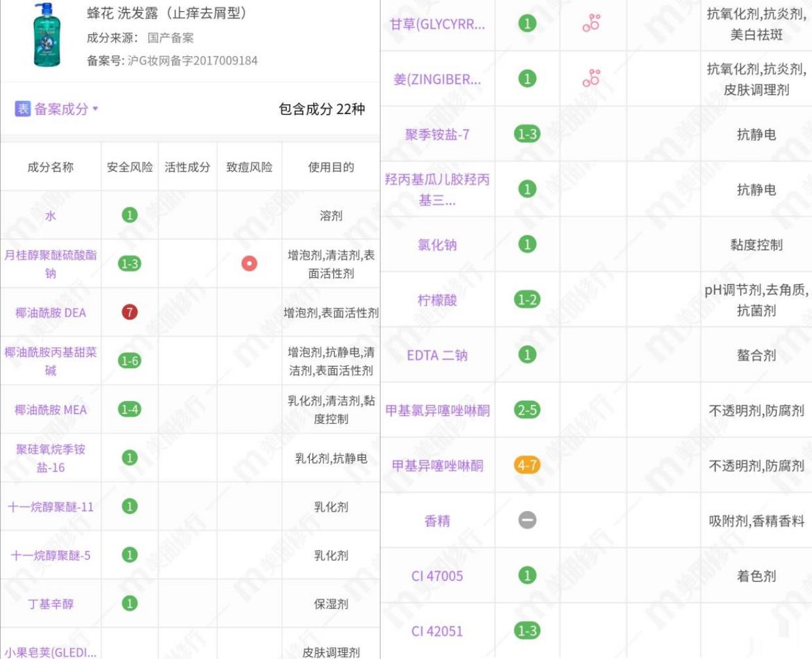
Task: Open ingredient link 甲基氯异噻唑啉酮
Action: (437, 410)
